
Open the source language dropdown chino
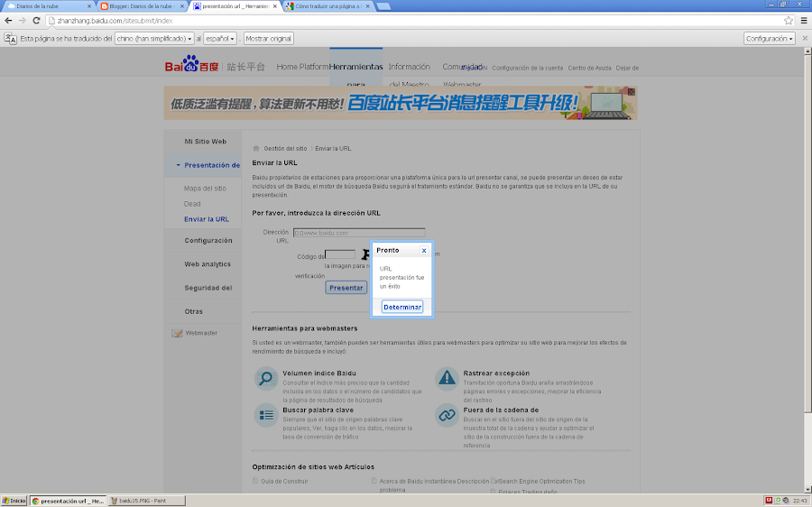pos(154,38)
